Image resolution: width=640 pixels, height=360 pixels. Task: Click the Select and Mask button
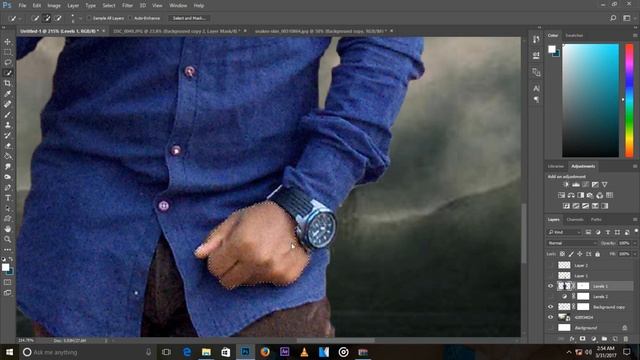click(x=189, y=18)
